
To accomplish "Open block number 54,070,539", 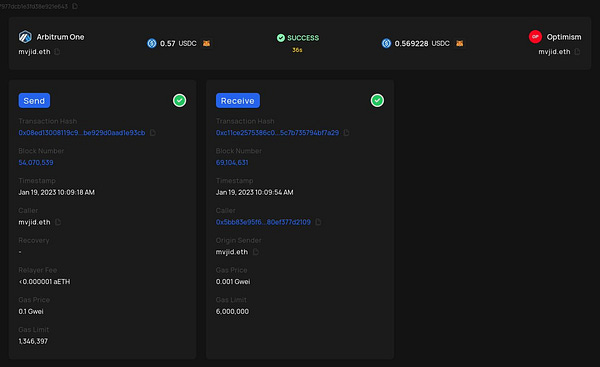I will click(36, 163).
